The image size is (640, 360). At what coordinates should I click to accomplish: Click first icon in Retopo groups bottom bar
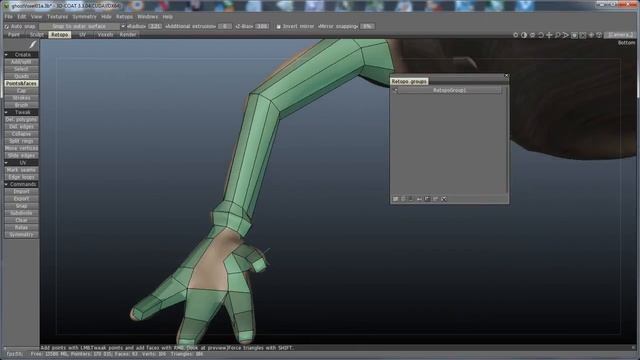(x=395, y=199)
